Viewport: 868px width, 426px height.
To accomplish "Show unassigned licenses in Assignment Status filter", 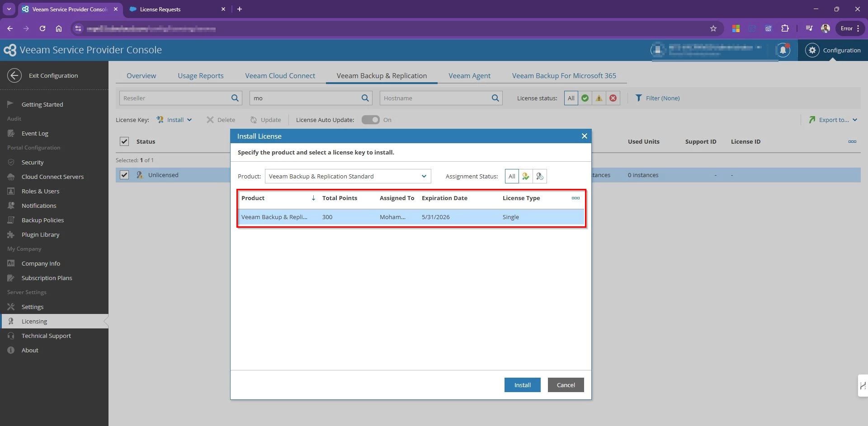I will coord(540,176).
